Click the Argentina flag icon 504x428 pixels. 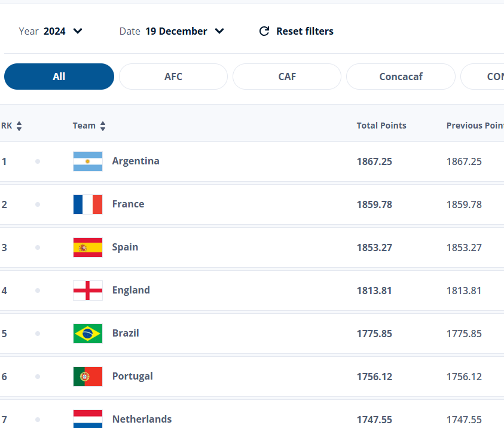pyautogui.click(x=88, y=161)
